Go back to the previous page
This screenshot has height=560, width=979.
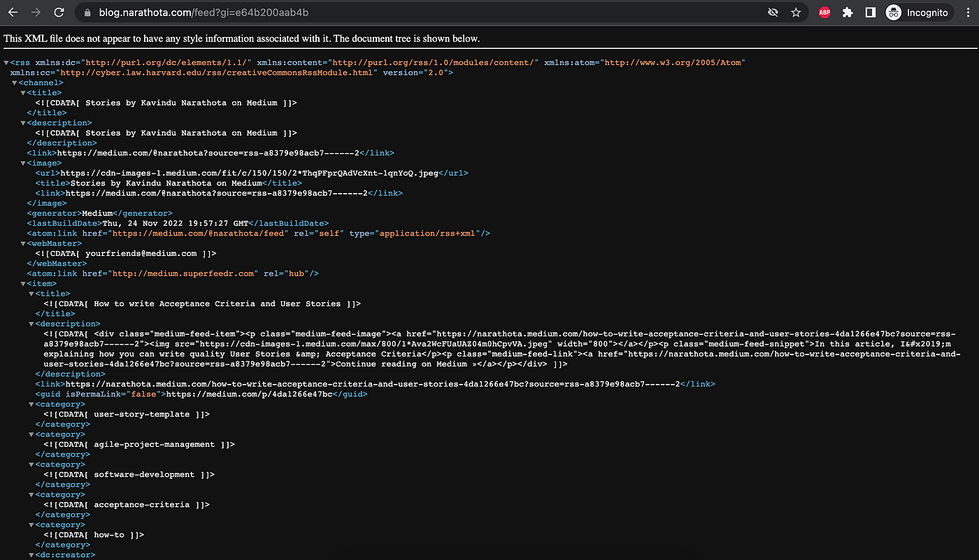tap(13, 13)
